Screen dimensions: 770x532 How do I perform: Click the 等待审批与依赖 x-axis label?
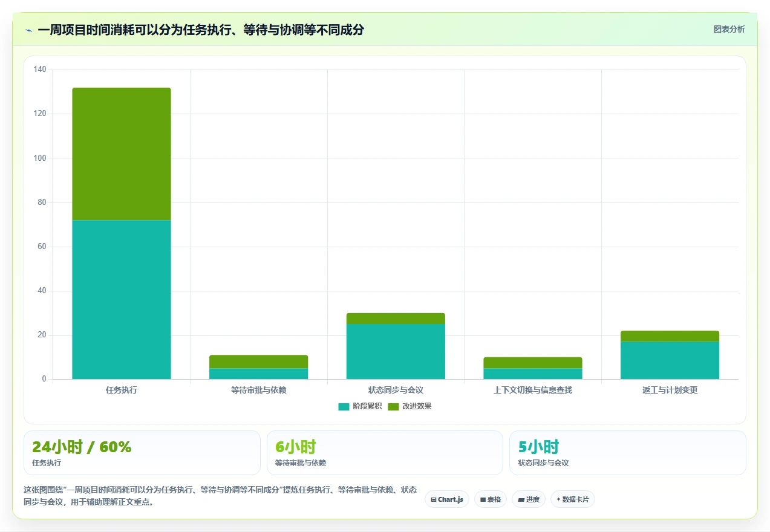[x=258, y=390]
